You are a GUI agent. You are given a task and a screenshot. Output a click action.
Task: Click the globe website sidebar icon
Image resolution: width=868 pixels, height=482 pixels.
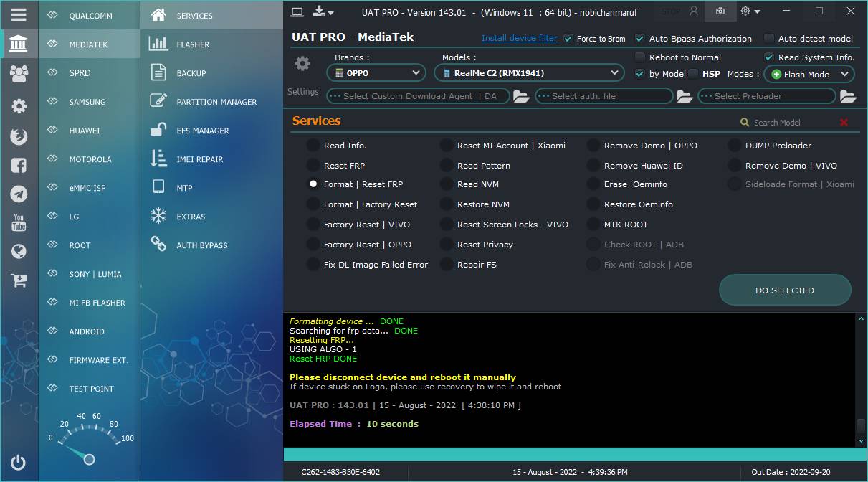(19, 252)
